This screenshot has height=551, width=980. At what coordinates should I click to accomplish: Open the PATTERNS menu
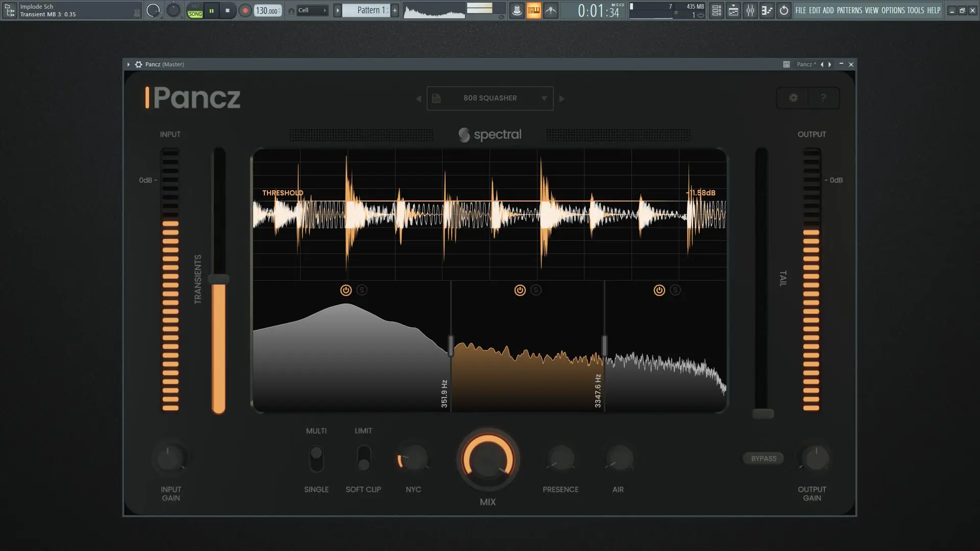849,10
